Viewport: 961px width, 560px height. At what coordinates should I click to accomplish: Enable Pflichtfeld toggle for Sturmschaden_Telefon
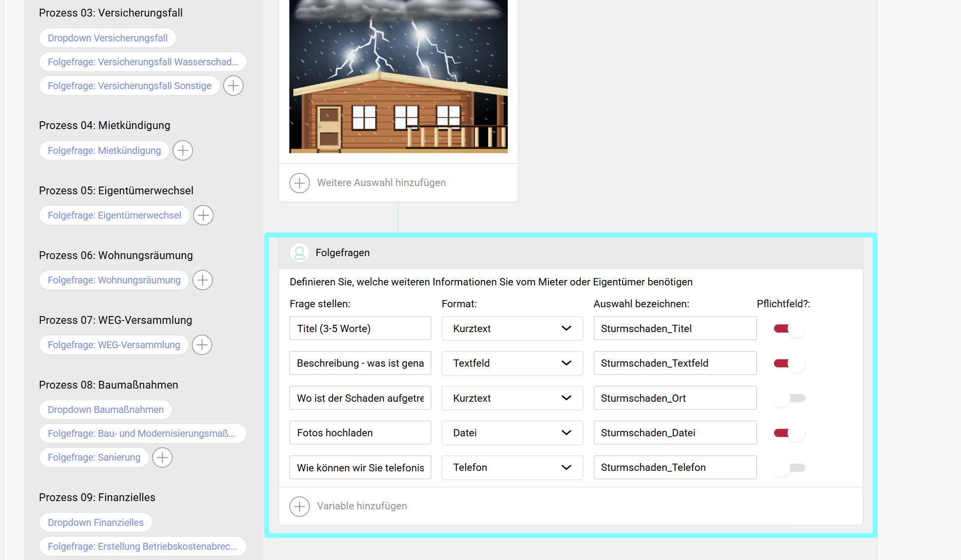click(x=789, y=467)
